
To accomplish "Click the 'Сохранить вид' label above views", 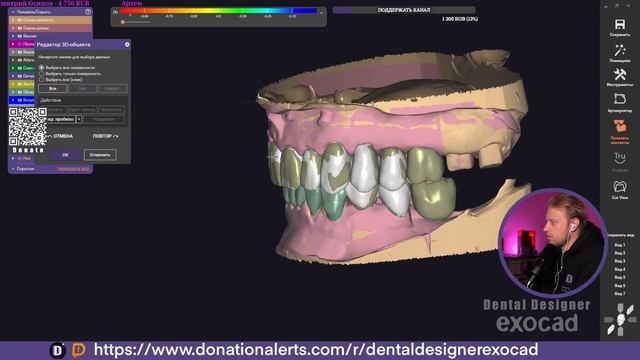I will click(x=620, y=235).
